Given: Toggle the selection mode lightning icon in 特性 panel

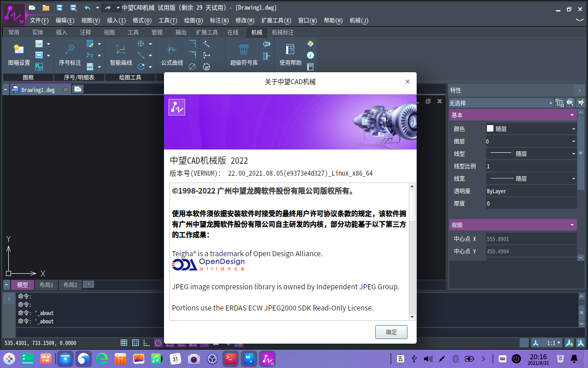Looking at the screenshot, I should (x=581, y=103).
